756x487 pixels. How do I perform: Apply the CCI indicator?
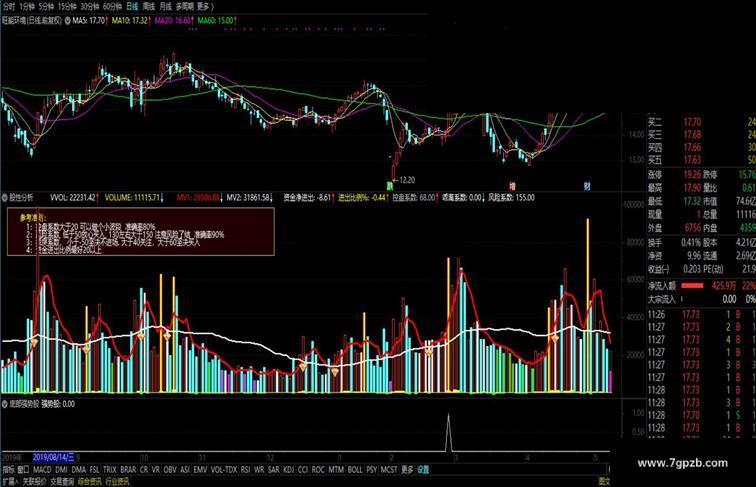(x=303, y=469)
